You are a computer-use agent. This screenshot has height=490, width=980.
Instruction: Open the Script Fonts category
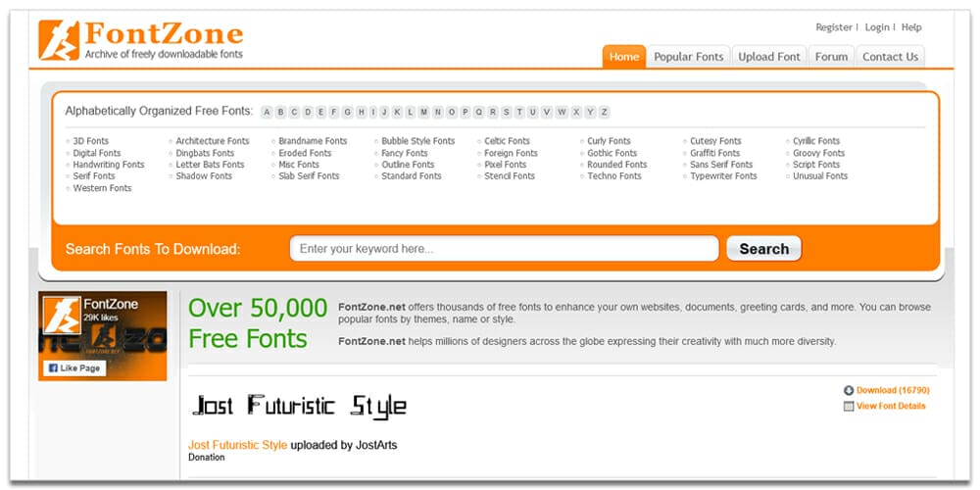pos(816,165)
